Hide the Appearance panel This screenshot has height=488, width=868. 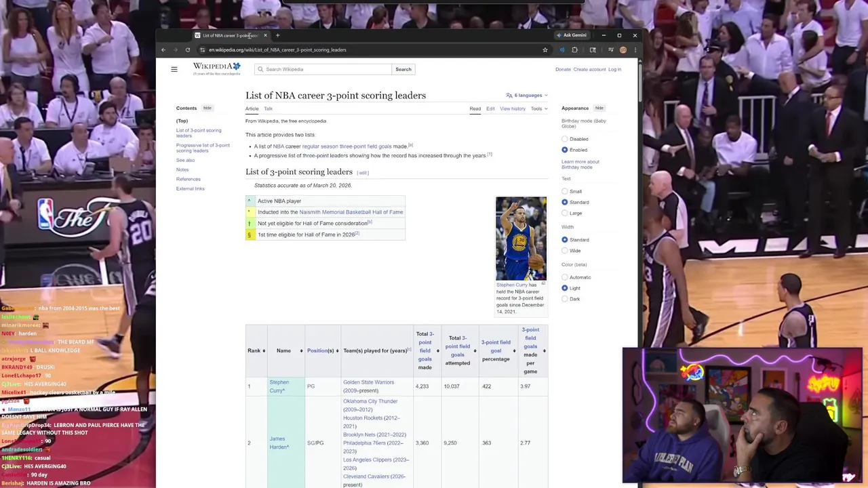point(599,108)
